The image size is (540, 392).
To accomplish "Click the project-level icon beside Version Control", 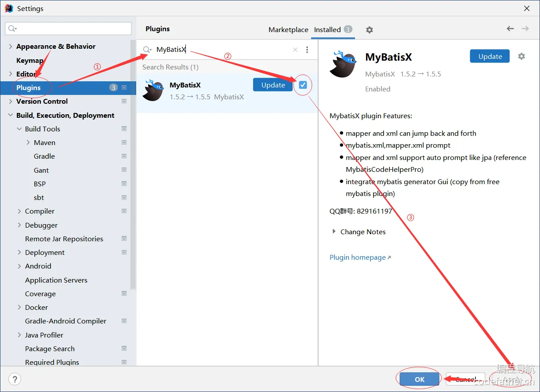I will (x=124, y=101).
